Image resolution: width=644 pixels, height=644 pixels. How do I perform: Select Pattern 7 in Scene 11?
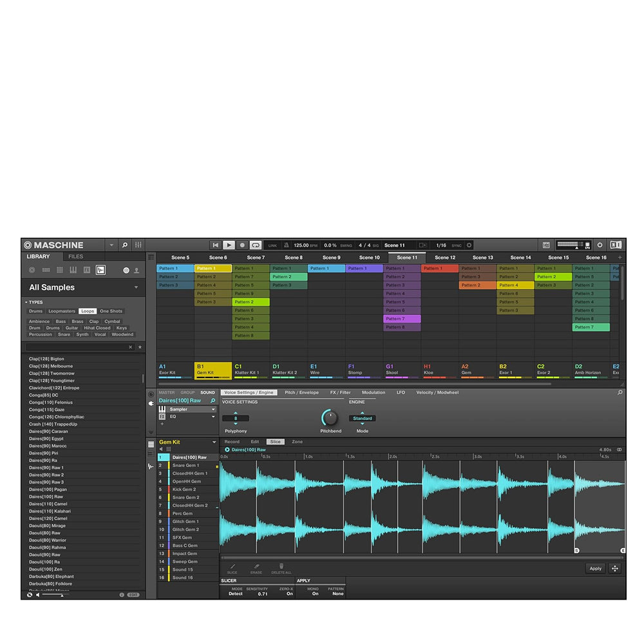(x=402, y=319)
